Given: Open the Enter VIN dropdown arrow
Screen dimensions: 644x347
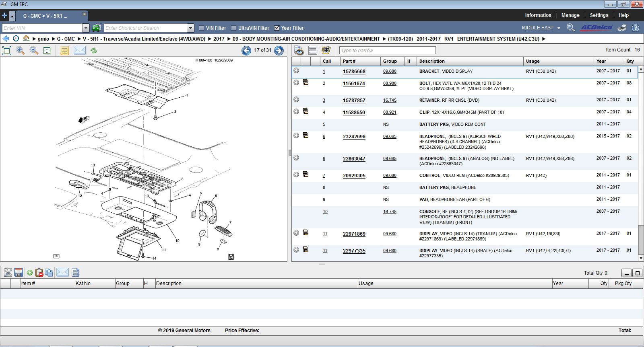Looking at the screenshot, I should (x=86, y=28).
